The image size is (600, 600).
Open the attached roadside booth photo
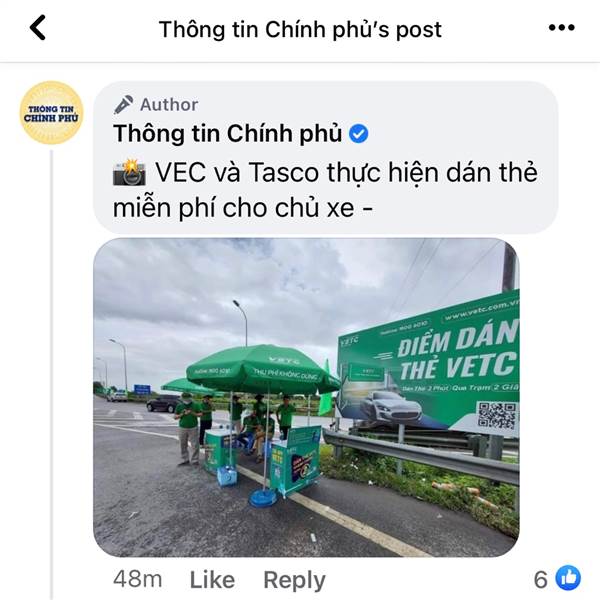(x=306, y=397)
